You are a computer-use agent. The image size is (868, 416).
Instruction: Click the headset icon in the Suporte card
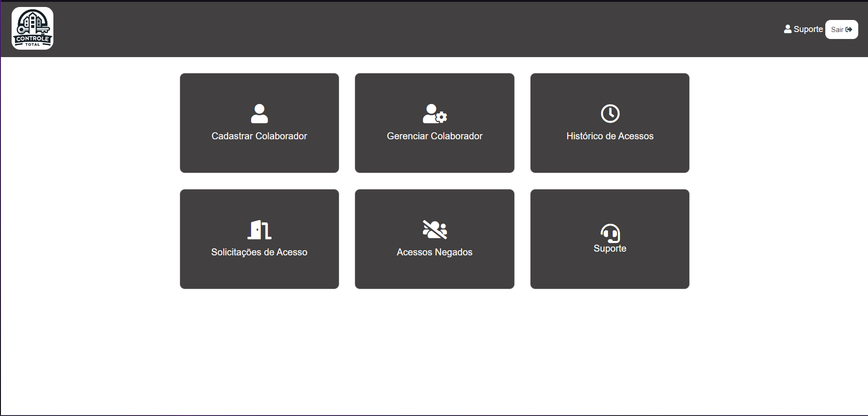(x=610, y=233)
